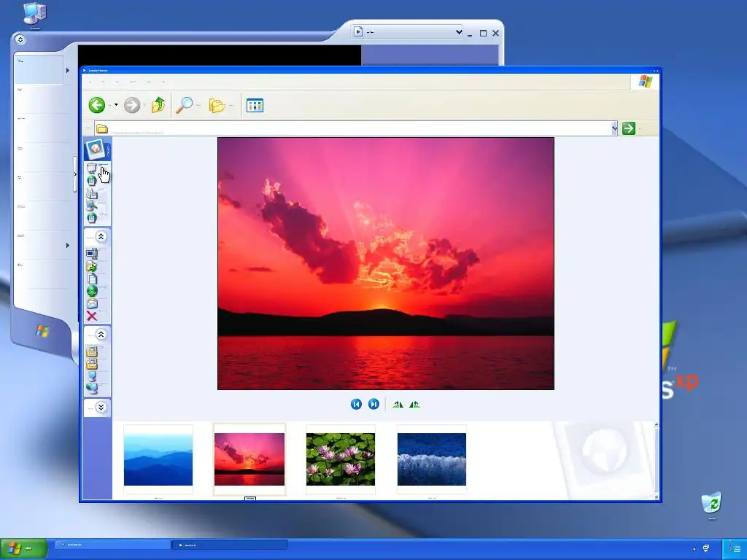747x560 pixels.
Task: Open My Computer from Other Places
Action: coord(92,376)
